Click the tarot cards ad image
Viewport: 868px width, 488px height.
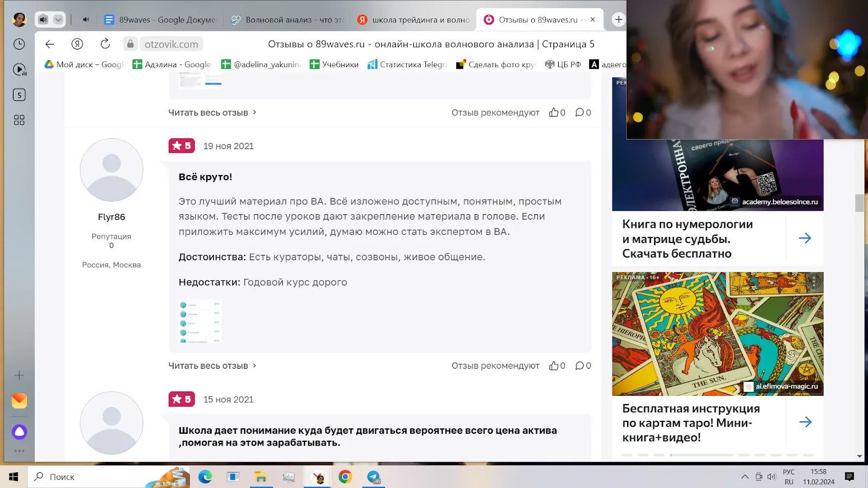[717, 333]
